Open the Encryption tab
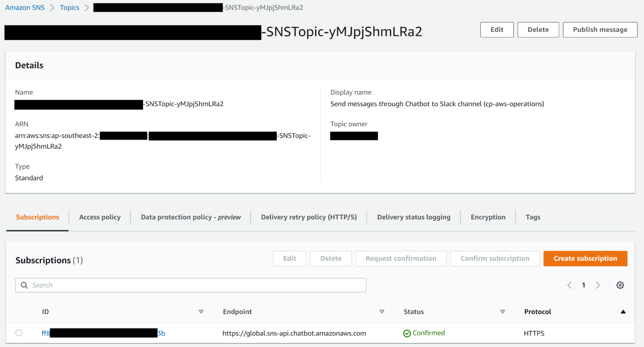The image size is (644, 347). (488, 217)
